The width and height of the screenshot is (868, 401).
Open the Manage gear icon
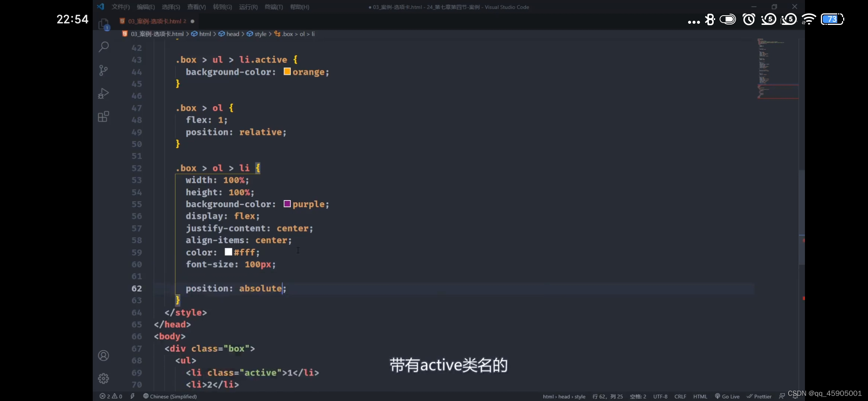coord(103,378)
